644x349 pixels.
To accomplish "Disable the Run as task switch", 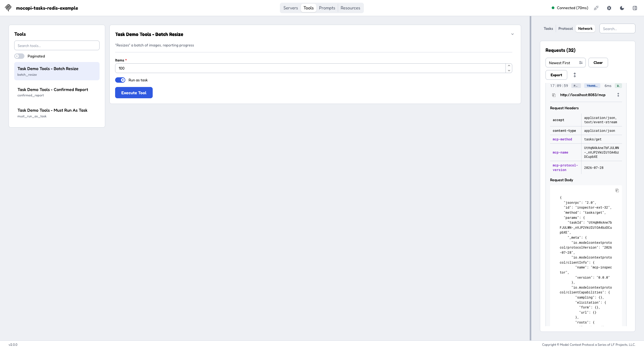I will (x=120, y=80).
